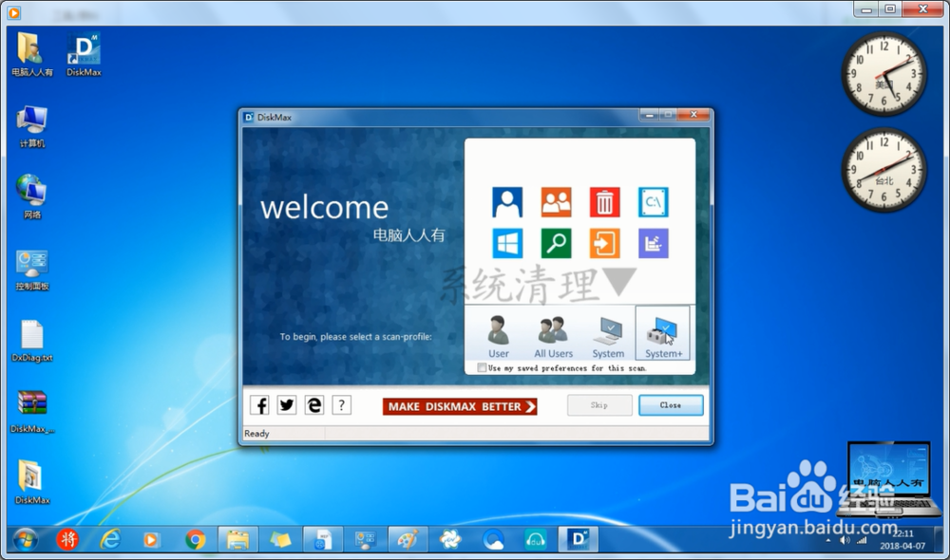
Task: Click the upper desktop clock gadget
Action: 883,74
